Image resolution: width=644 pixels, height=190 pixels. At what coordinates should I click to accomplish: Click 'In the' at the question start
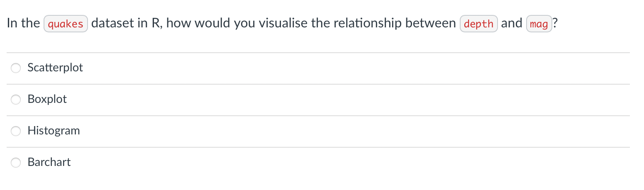(x=23, y=23)
